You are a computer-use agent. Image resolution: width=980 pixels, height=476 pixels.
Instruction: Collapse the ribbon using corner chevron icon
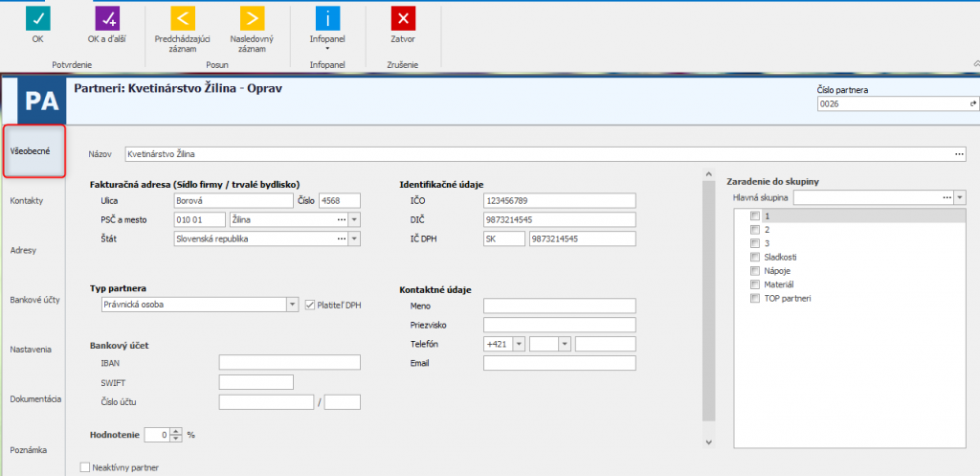[x=977, y=62]
